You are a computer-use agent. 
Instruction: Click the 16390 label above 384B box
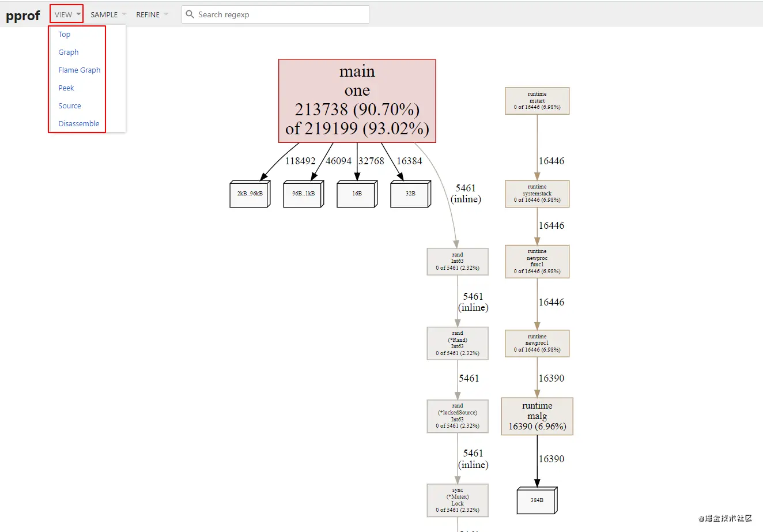(552, 459)
